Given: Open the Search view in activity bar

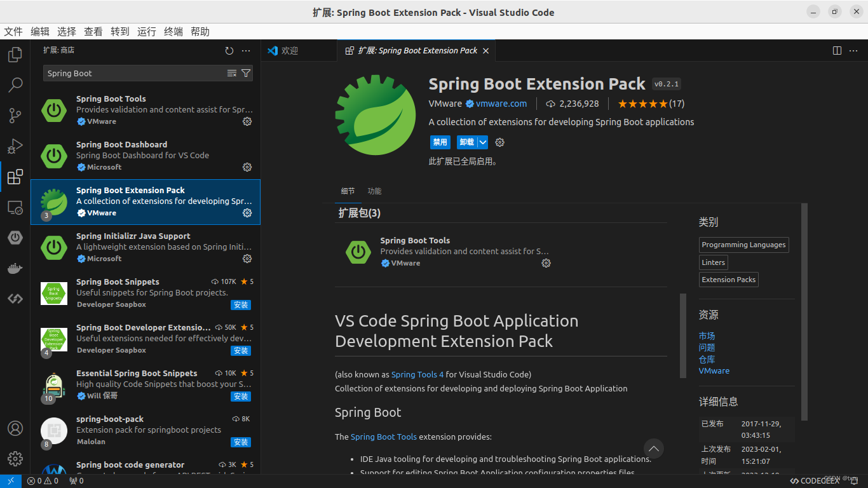Looking at the screenshot, I should pos(15,85).
